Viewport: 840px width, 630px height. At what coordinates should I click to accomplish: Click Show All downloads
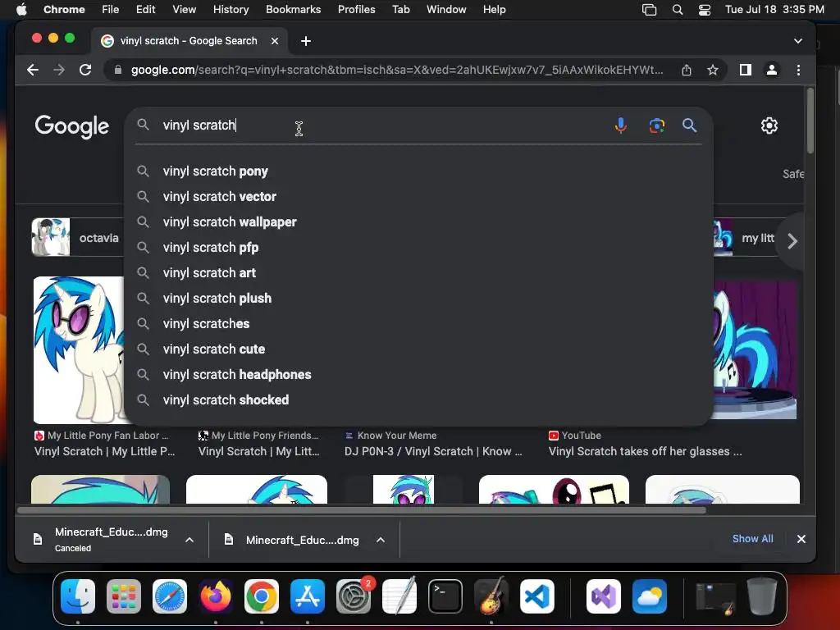753,539
